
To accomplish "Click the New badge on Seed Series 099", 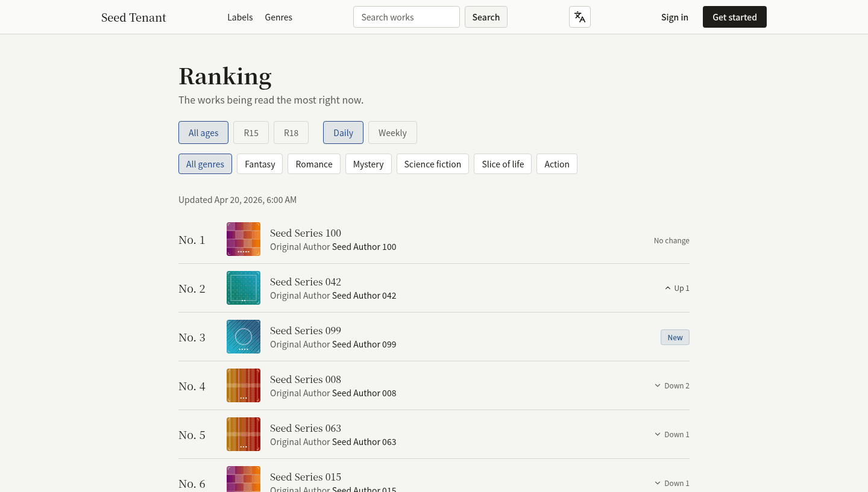I will (675, 337).
